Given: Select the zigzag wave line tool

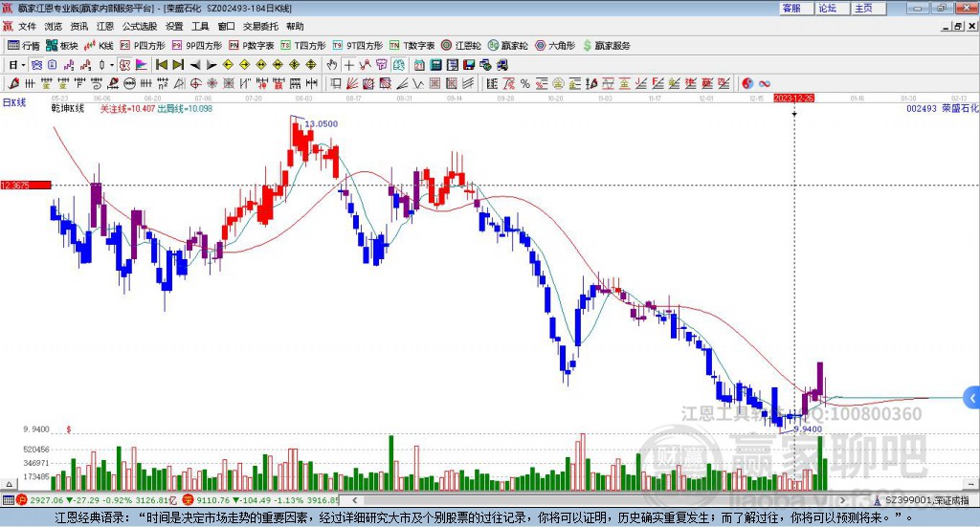Looking at the screenshot, I should tap(417, 83).
